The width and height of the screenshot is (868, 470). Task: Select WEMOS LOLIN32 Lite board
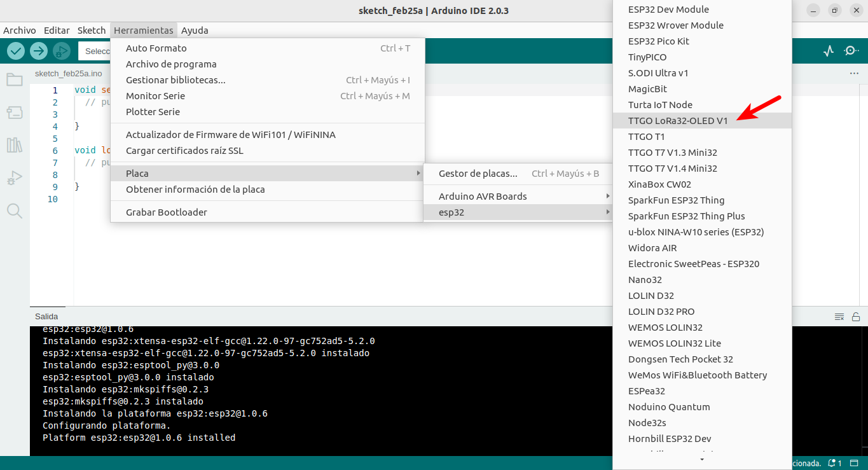coord(702,343)
